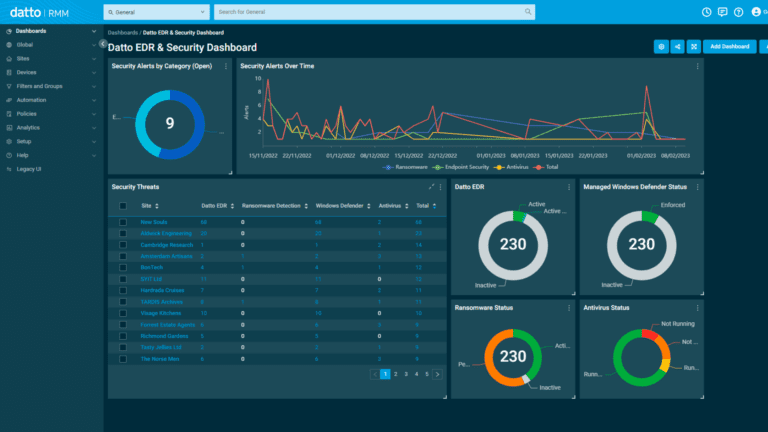Open the recent history clock icon
The height and width of the screenshot is (432, 768).
(x=706, y=12)
